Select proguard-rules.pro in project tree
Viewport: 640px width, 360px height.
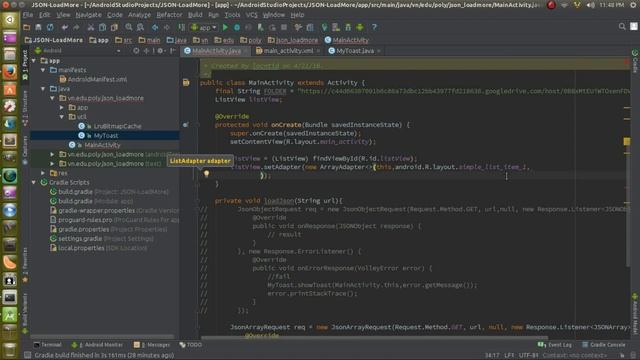[85, 220]
